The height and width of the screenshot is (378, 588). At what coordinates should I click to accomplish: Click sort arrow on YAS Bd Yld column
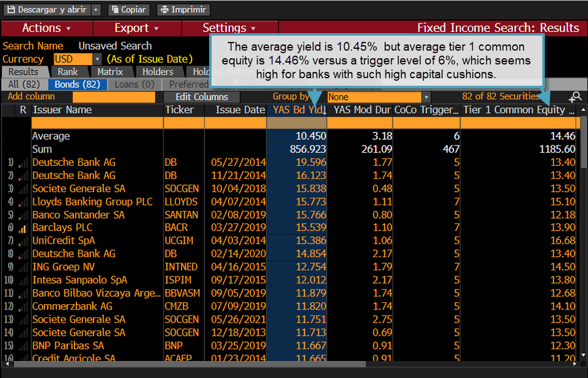click(324, 110)
